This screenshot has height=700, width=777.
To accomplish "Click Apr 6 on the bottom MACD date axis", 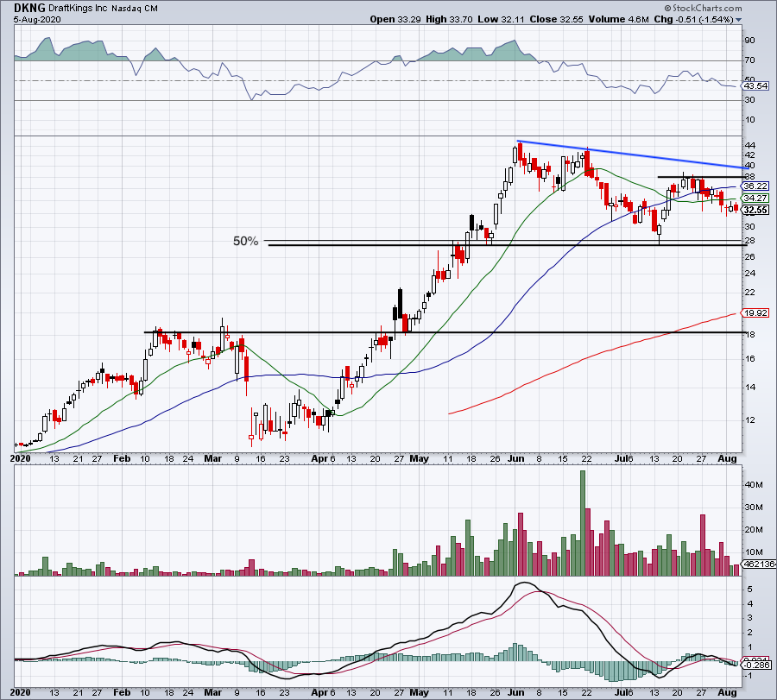I will coord(324,692).
